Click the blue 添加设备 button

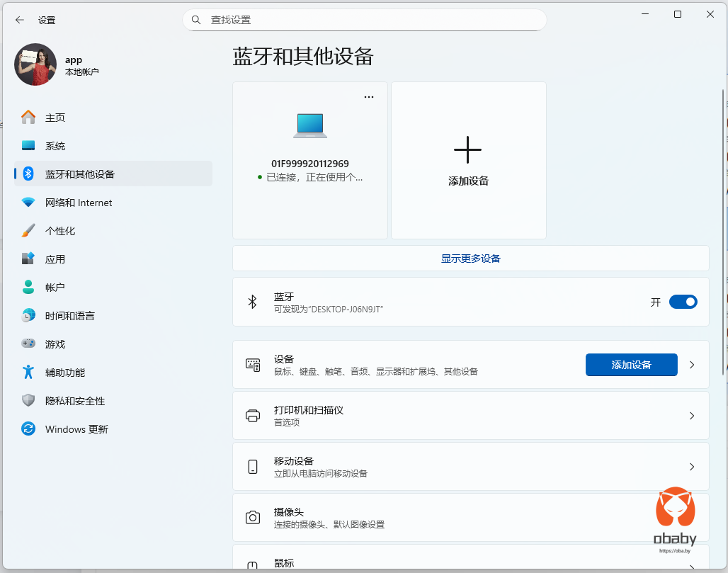coord(631,365)
